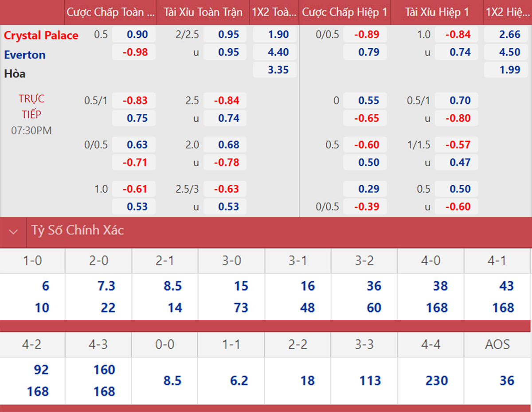Bet the 3-3 draw at odds 113

(x=371, y=381)
